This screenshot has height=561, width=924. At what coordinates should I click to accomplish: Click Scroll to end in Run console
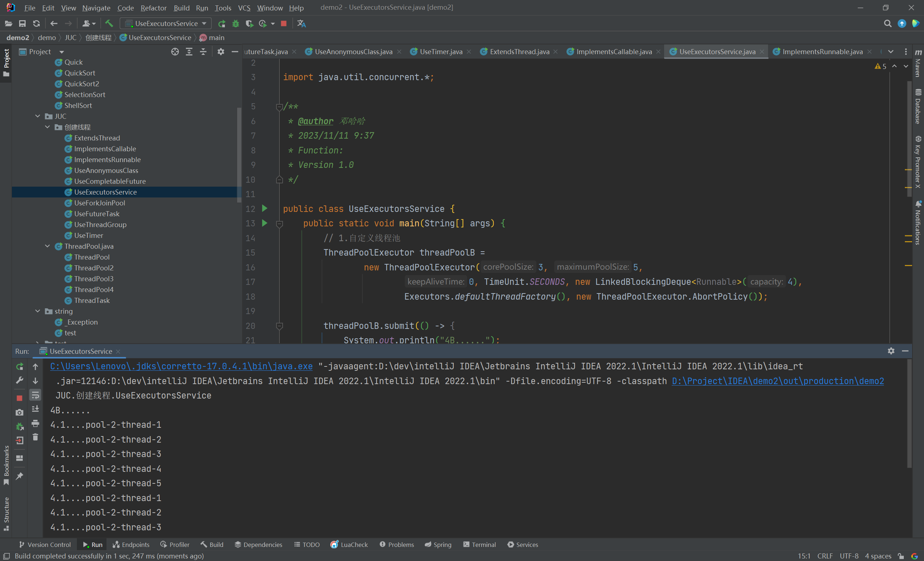(x=35, y=409)
